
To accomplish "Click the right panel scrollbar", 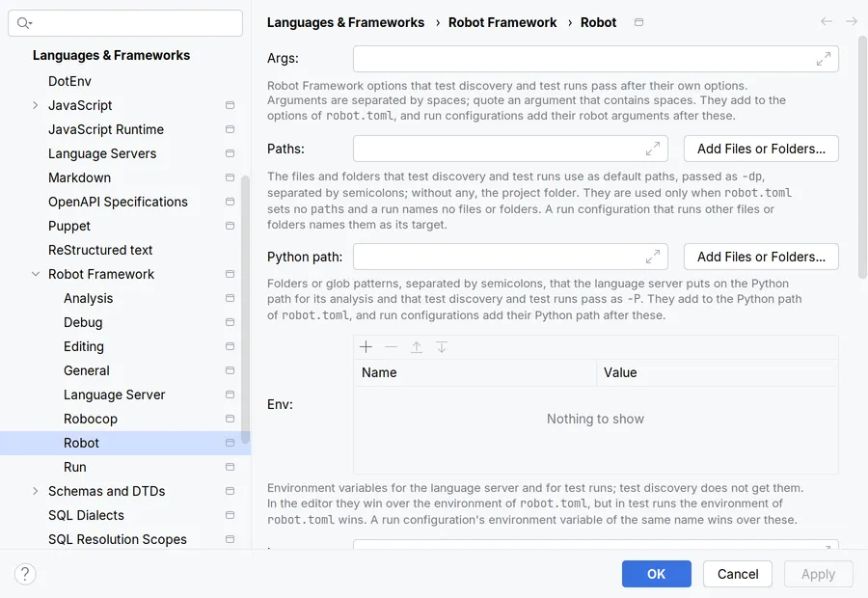I will (862, 156).
